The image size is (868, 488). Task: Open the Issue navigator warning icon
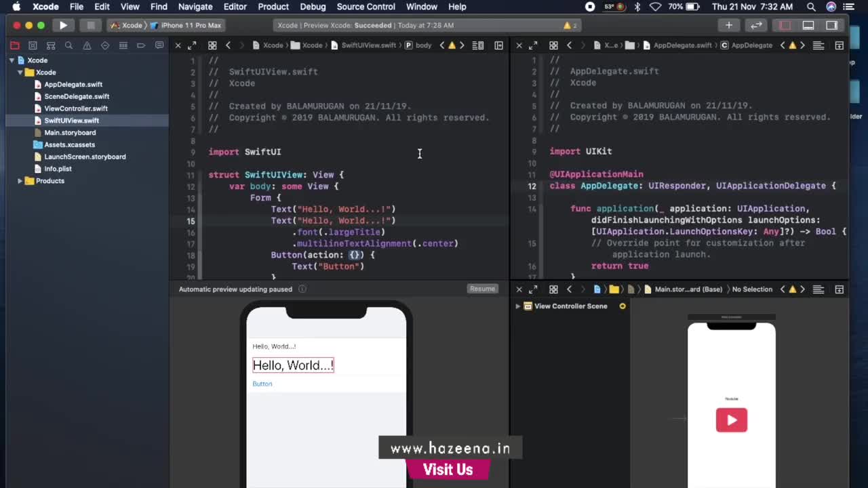pyautogui.click(x=87, y=45)
